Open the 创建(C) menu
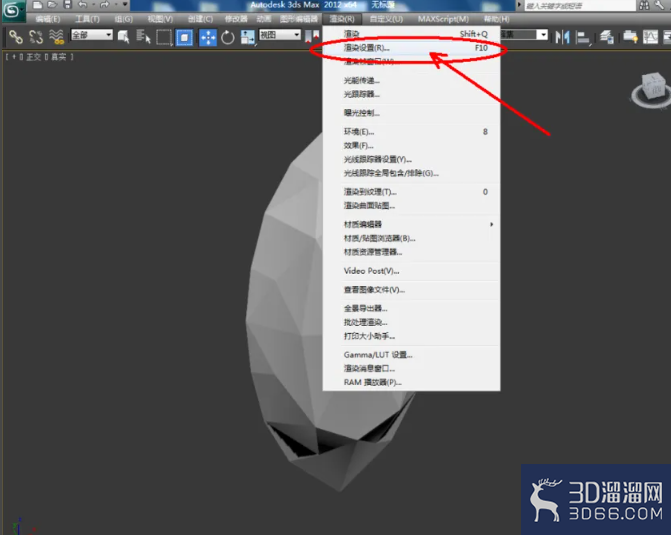 point(200,19)
